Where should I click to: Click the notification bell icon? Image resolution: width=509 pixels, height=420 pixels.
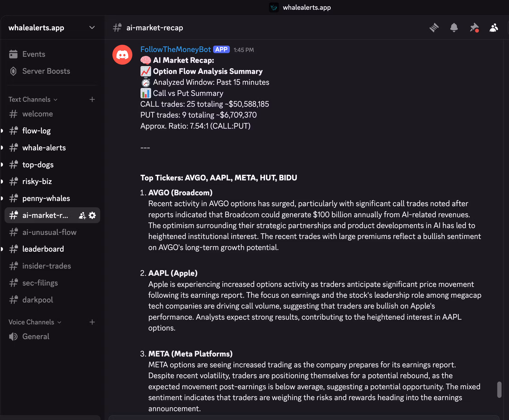[454, 28]
